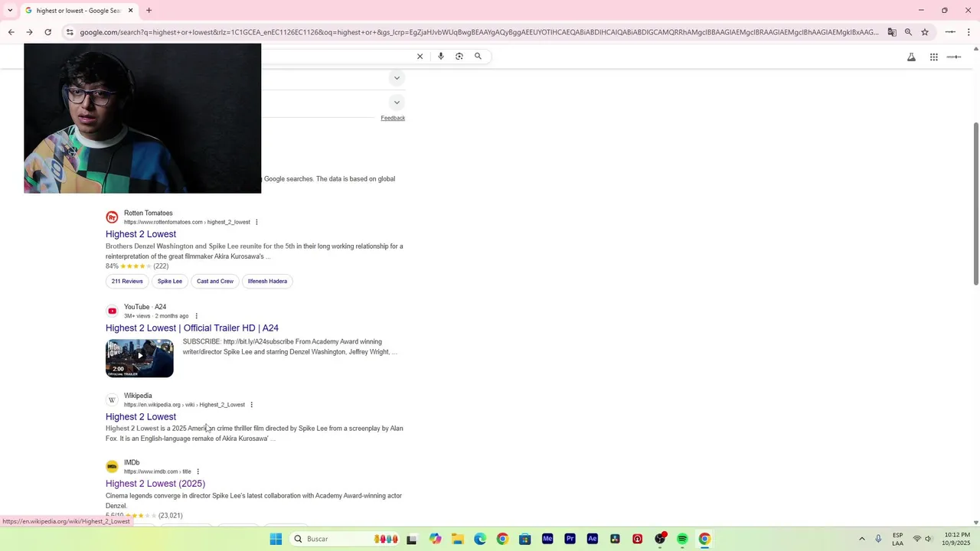980x551 pixels.
Task: Go forward using the browser arrow
Action: click(29, 32)
